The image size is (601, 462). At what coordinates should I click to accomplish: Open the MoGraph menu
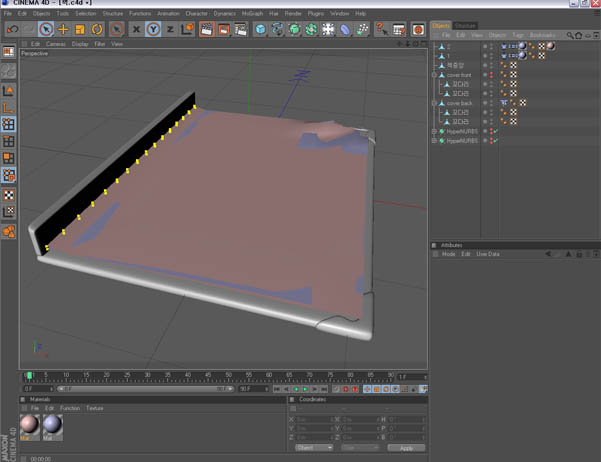click(252, 14)
